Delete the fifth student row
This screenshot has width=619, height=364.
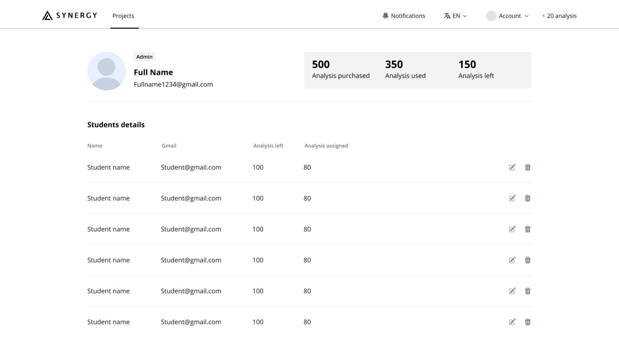(528, 291)
